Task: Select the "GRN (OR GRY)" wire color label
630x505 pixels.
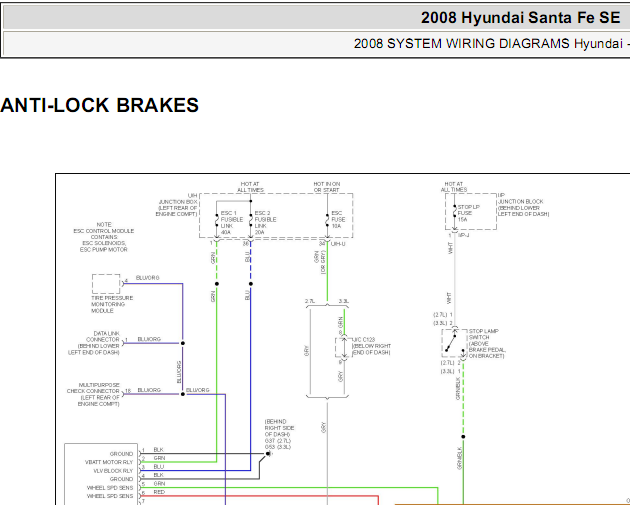Action: [x=319, y=262]
